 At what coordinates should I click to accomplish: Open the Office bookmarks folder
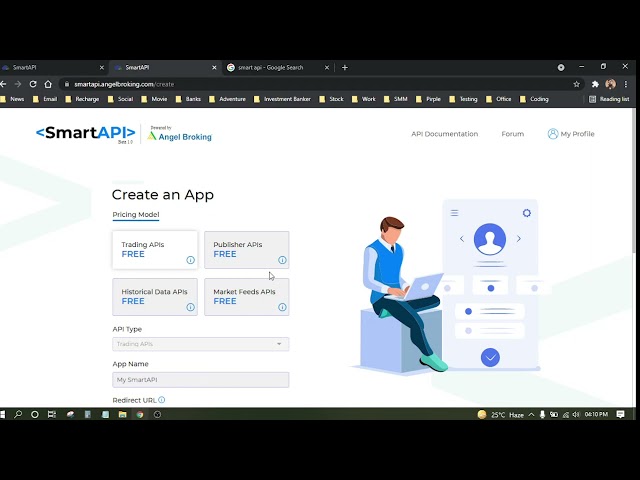(x=498, y=99)
